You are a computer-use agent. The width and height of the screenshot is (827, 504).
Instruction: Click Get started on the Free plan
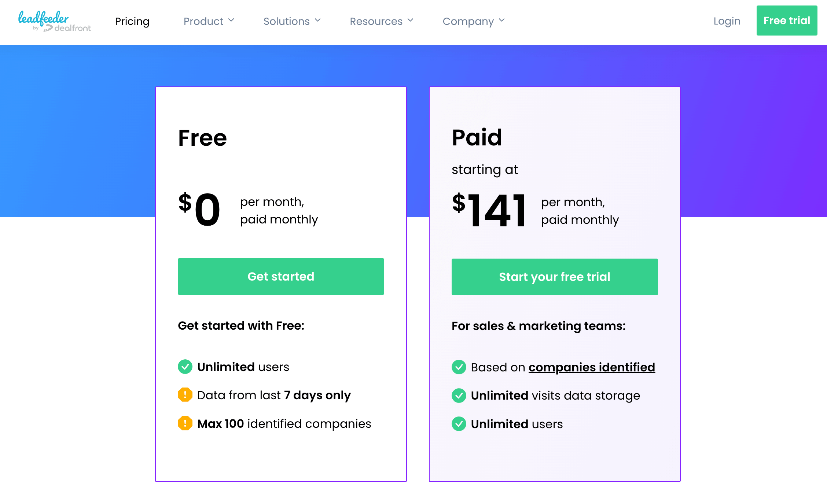(x=281, y=277)
